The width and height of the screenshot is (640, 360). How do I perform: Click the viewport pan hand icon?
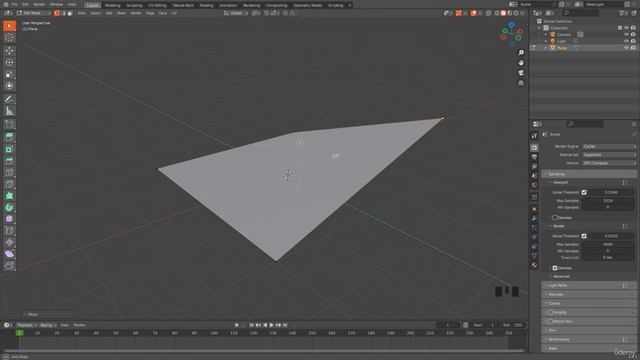click(521, 63)
